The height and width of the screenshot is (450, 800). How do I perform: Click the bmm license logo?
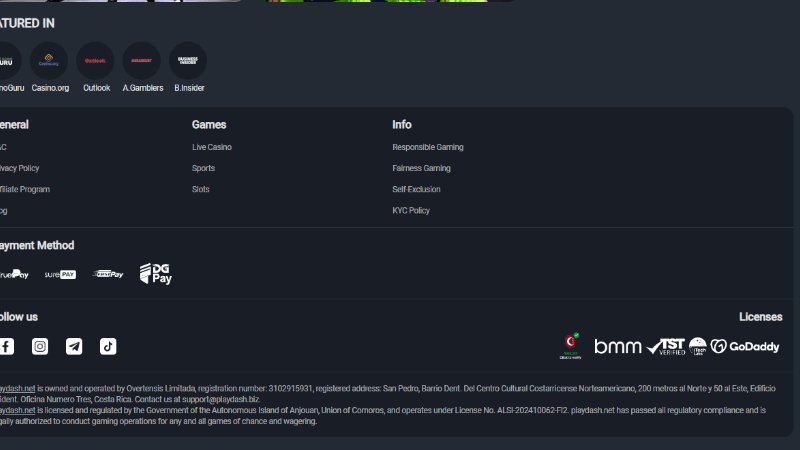click(x=618, y=347)
